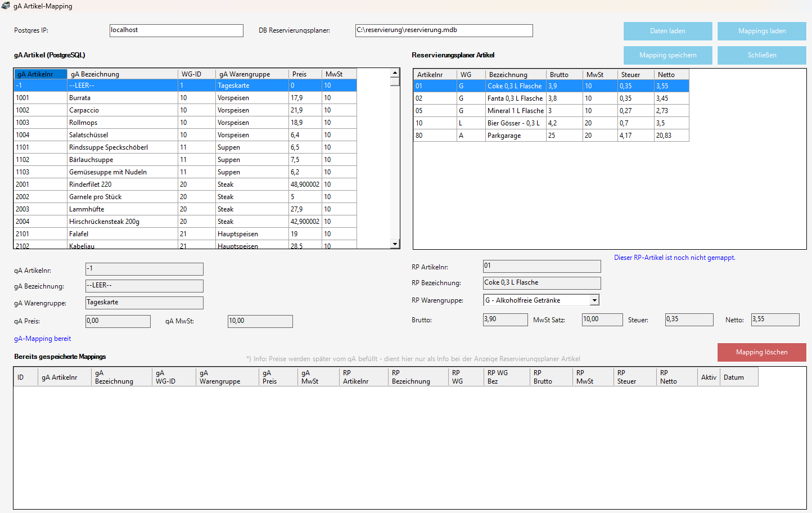Click into the Postgres IP field

[x=177, y=30]
